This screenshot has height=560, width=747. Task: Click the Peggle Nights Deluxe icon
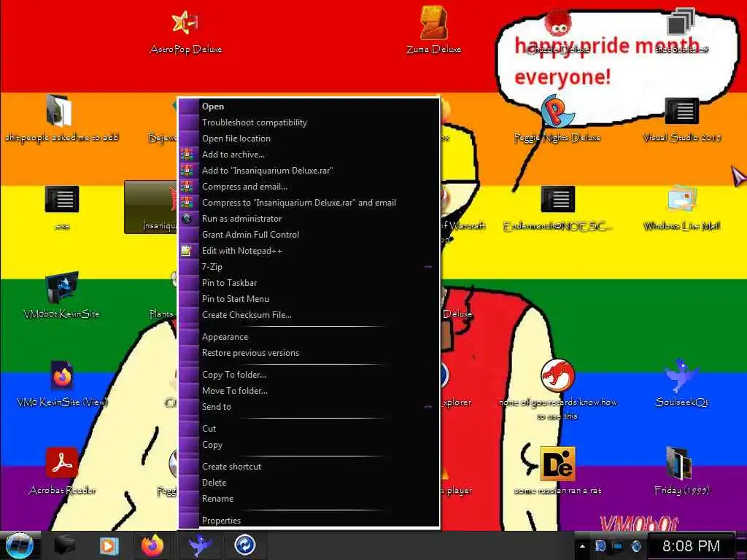tap(557, 119)
